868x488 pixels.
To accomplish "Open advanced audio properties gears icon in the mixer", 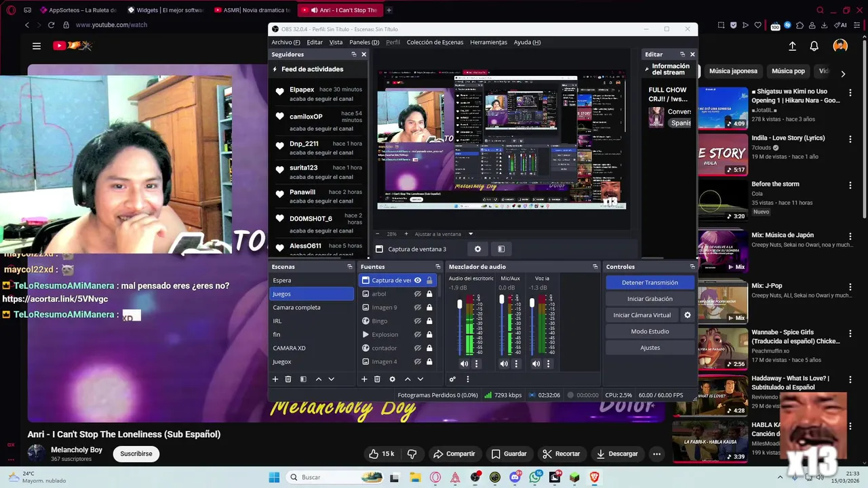I will 452,379.
